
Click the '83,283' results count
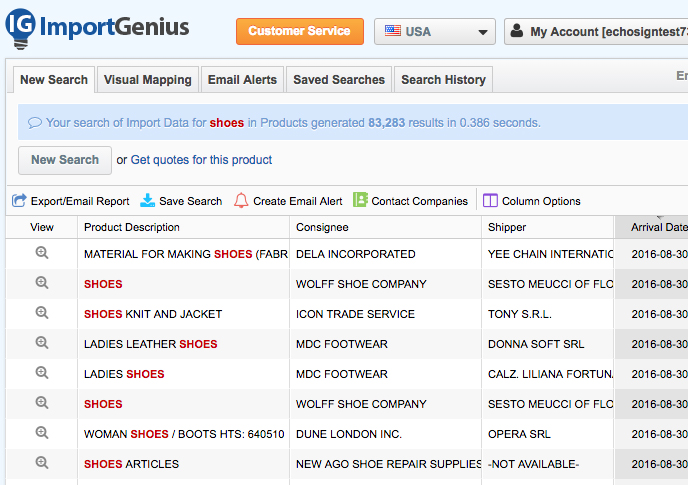click(387, 123)
